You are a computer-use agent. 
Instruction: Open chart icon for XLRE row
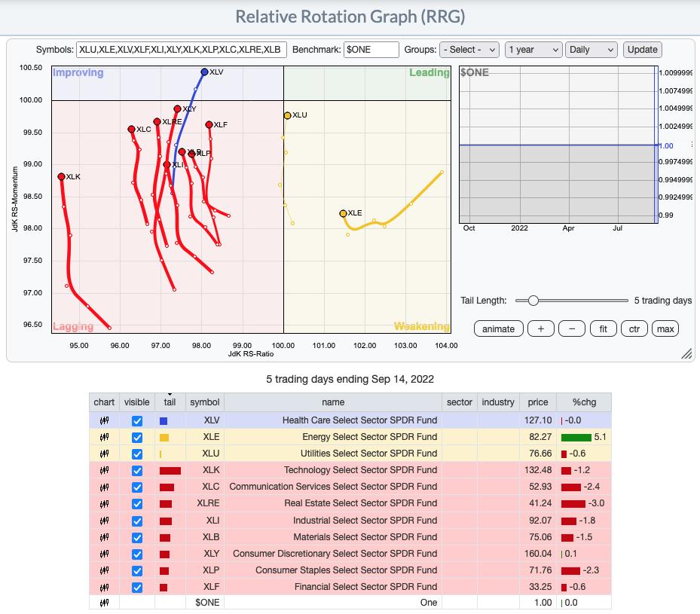tap(104, 504)
